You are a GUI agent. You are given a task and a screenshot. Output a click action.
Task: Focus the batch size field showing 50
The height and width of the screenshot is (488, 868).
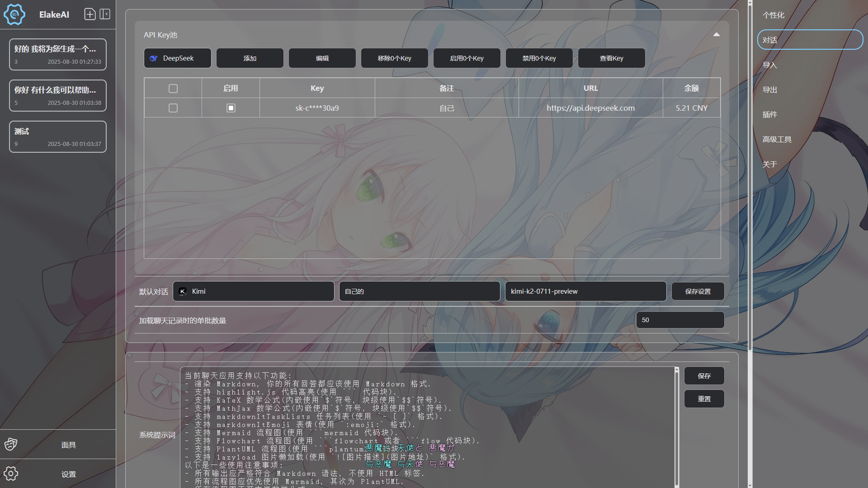(680, 320)
